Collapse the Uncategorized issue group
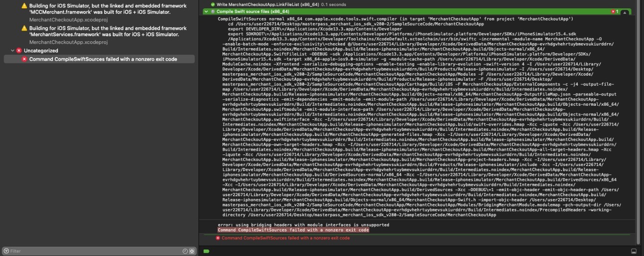 point(13,51)
